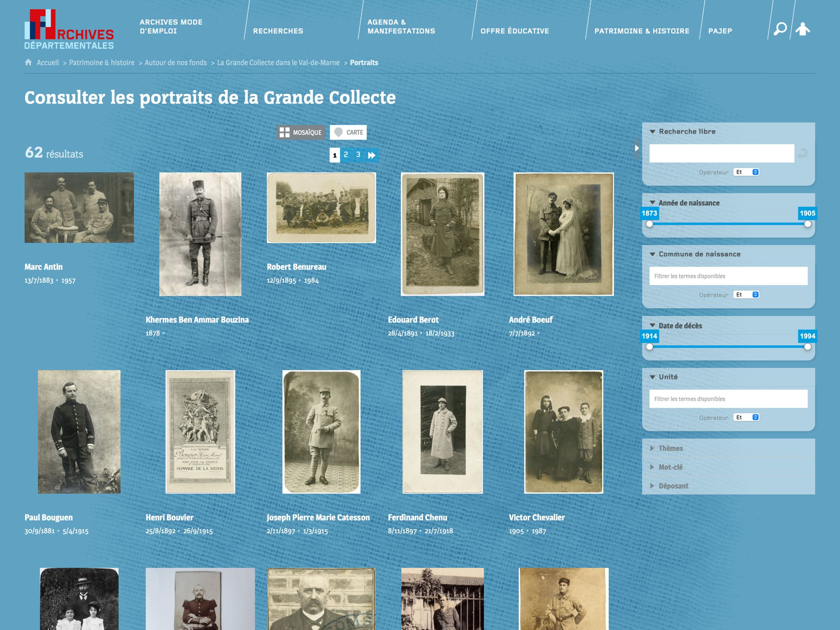Open Recherches menu in navigation bar

[x=278, y=31]
